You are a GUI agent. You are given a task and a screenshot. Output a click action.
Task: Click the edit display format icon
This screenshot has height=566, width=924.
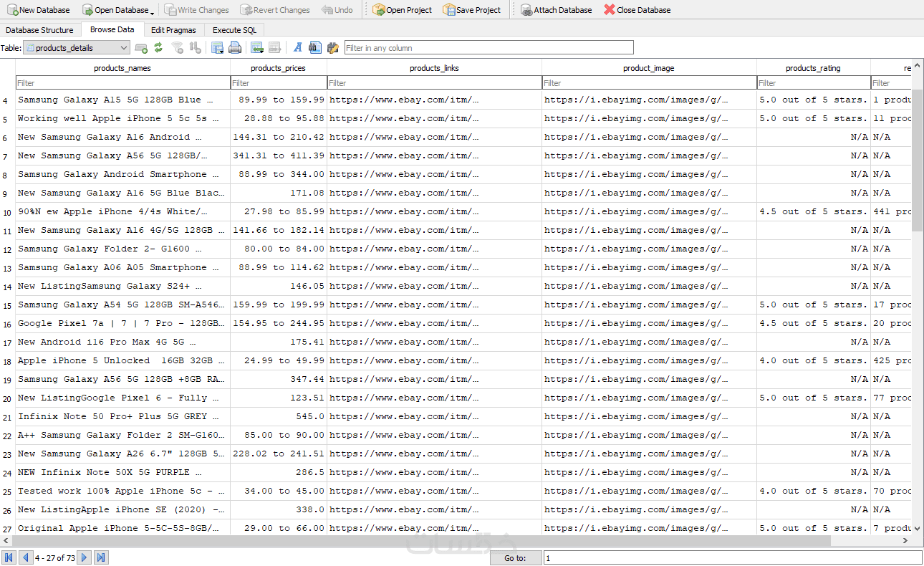tap(333, 48)
